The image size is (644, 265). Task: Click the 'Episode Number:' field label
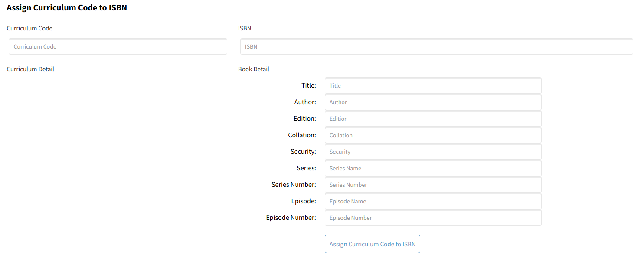click(291, 218)
